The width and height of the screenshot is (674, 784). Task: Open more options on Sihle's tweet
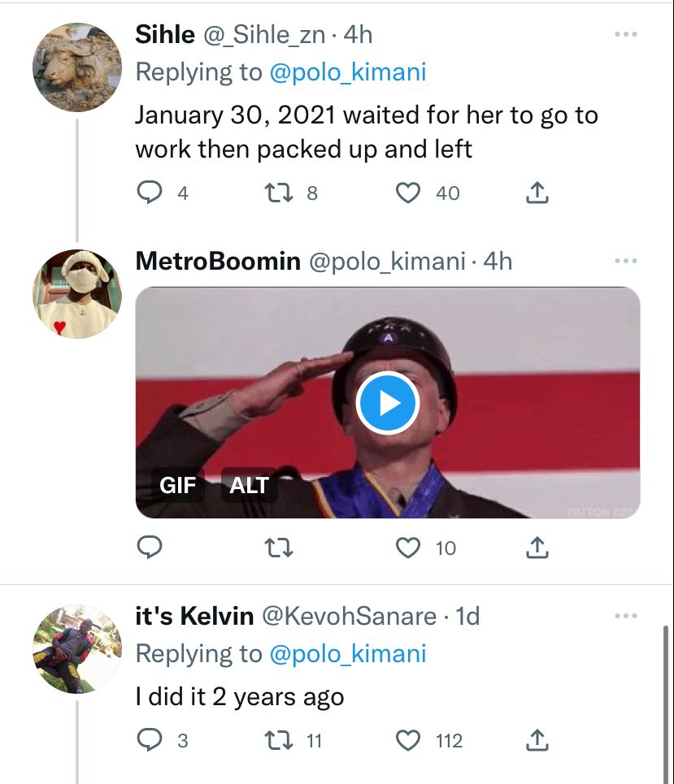[626, 34]
